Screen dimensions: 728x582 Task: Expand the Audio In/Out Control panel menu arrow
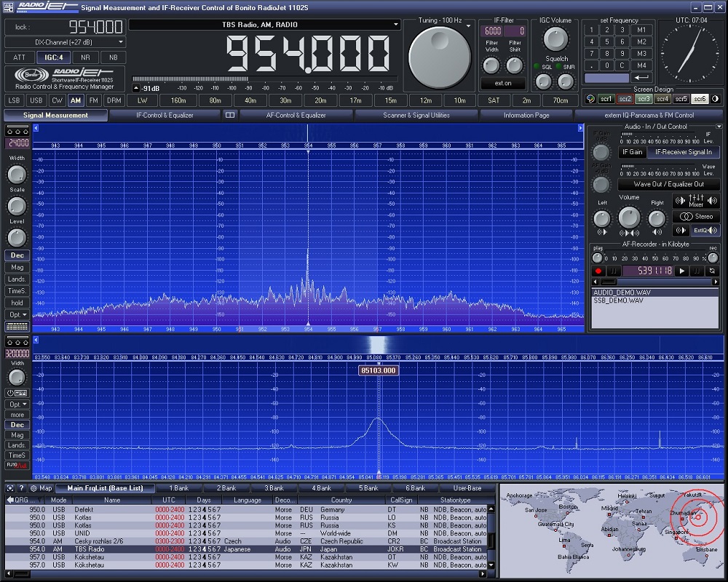pos(719,127)
